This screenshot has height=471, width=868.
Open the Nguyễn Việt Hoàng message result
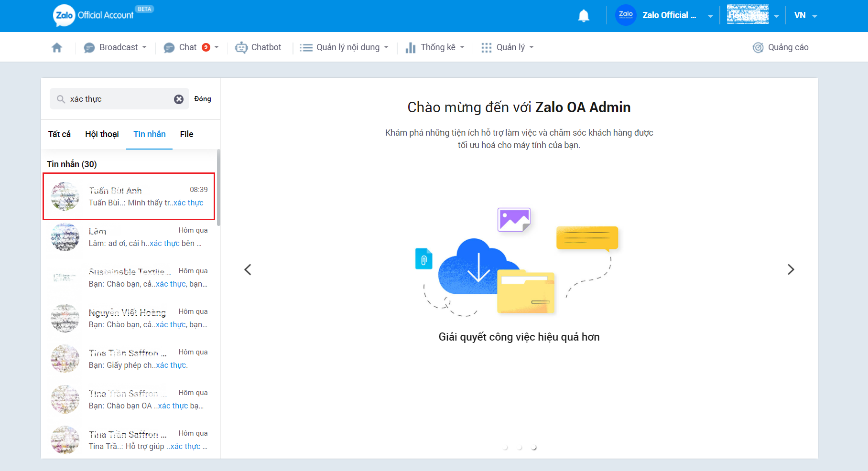(x=129, y=318)
